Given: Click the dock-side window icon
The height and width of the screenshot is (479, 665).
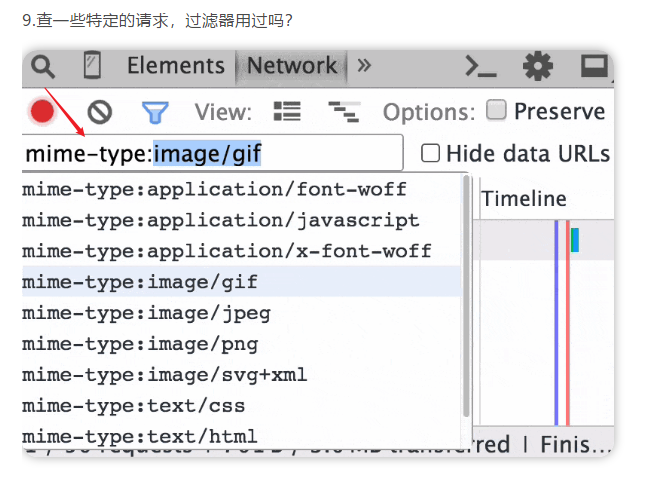Looking at the screenshot, I should pyautogui.click(x=594, y=66).
